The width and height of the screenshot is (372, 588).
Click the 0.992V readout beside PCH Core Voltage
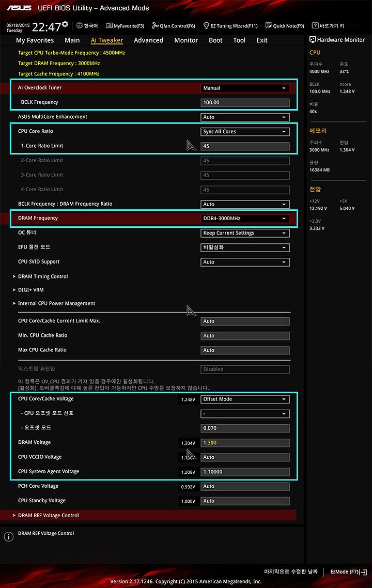pyautogui.click(x=188, y=487)
